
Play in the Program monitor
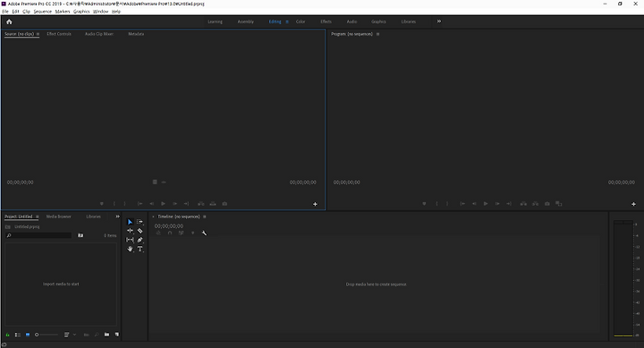tap(486, 204)
